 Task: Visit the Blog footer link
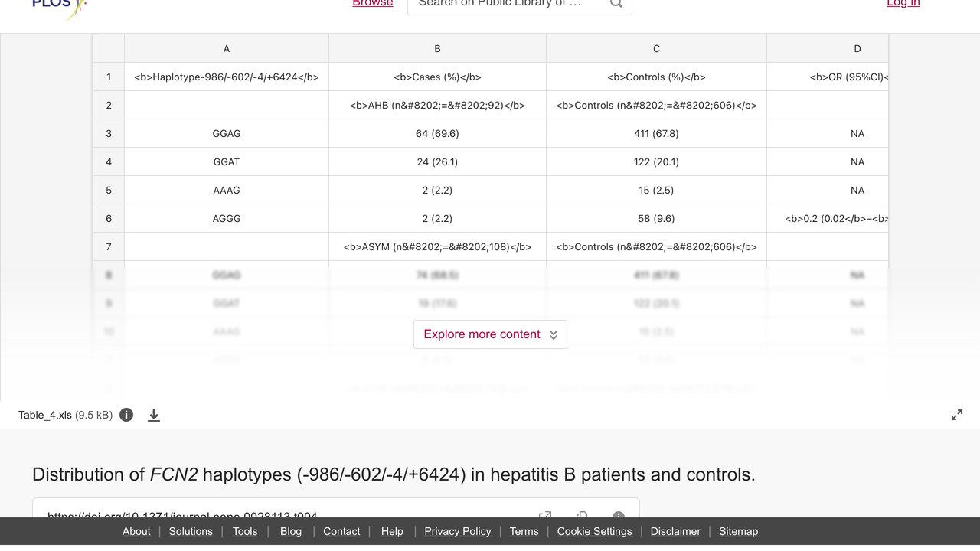[x=291, y=531]
